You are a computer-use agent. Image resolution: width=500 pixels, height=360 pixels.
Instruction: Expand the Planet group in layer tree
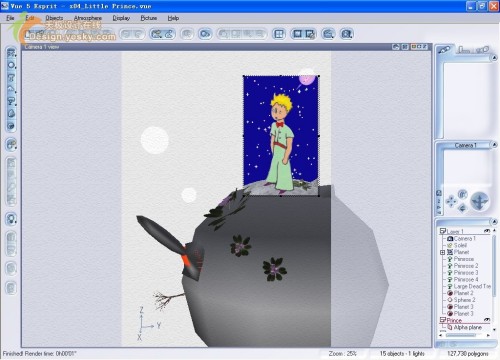[x=443, y=252]
